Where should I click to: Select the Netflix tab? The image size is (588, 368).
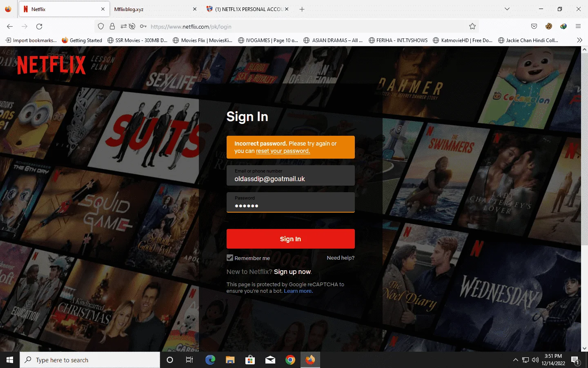pyautogui.click(x=63, y=9)
